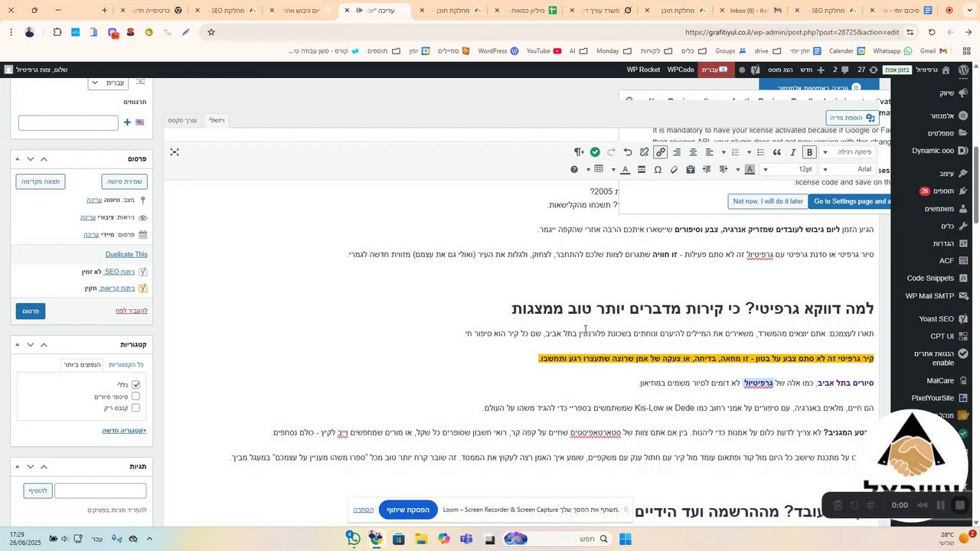Click the background color A icon
Viewport: 980px width, 551px height.
pos(750,169)
